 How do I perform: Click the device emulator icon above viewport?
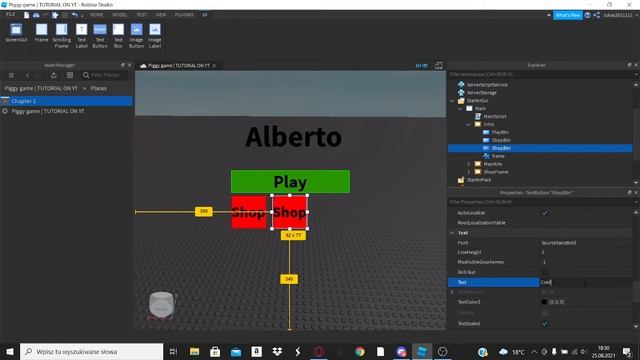[438, 65]
